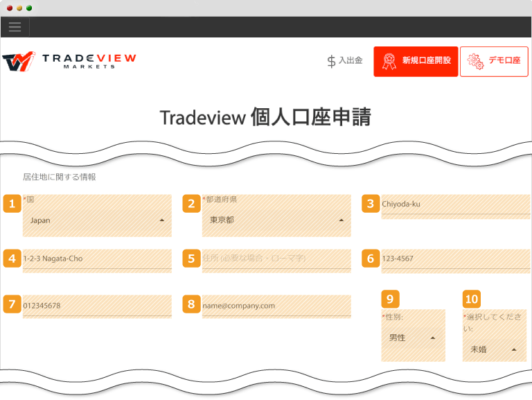
Task: Click the ribbon badge icon on 新規口座開設
Action: tap(389, 62)
